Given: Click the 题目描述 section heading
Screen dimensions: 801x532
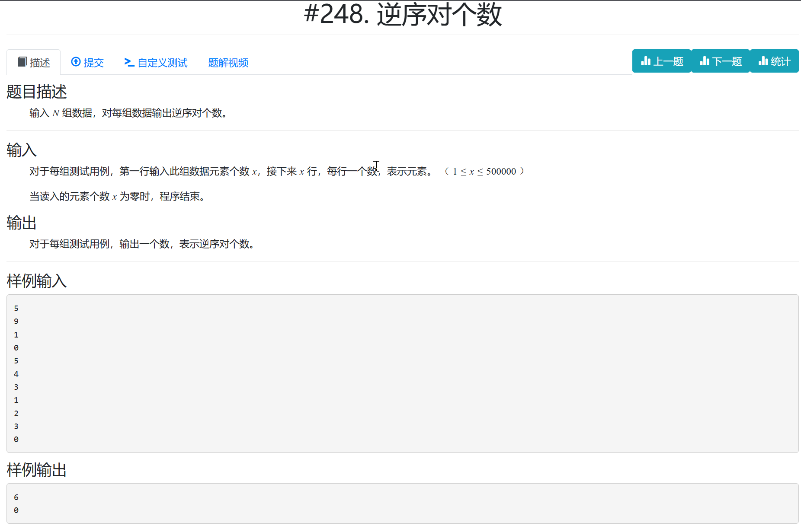Looking at the screenshot, I should tap(36, 92).
